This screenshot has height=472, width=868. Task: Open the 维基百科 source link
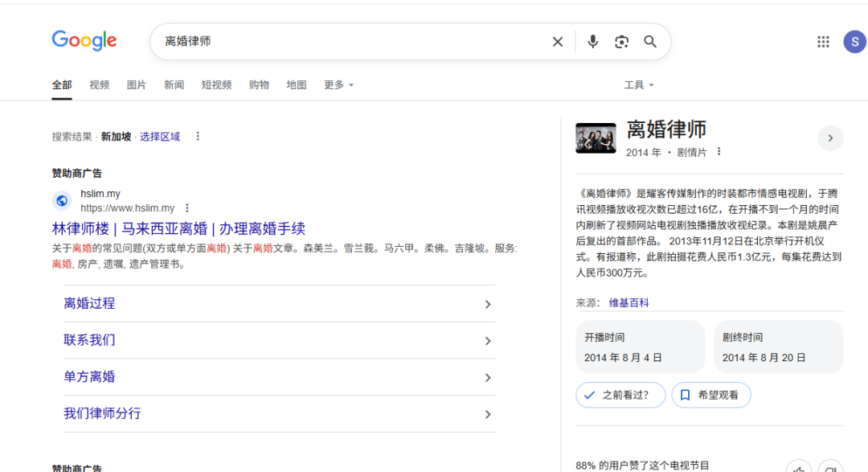(x=628, y=302)
